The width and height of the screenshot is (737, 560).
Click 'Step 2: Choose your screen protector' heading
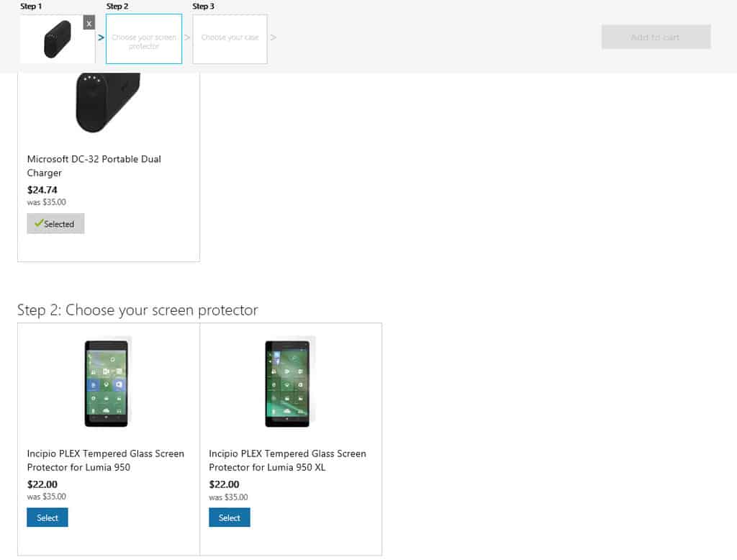pyautogui.click(x=137, y=310)
